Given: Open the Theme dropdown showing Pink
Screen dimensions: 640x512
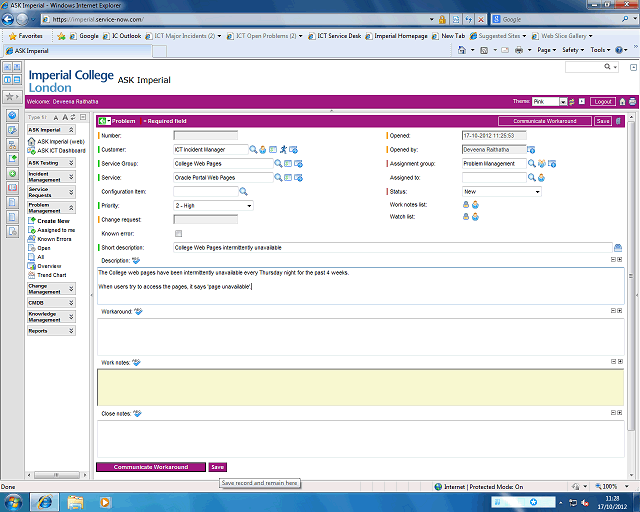Looking at the screenshot, I should tap(563, 102).
